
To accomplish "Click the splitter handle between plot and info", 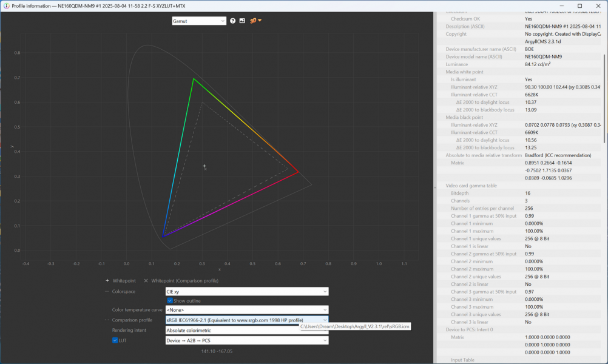I will click(435, 187).
